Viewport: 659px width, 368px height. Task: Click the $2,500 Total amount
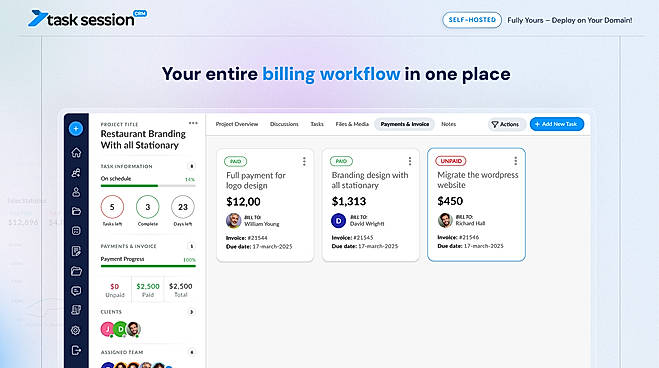[x=181, y=286]
